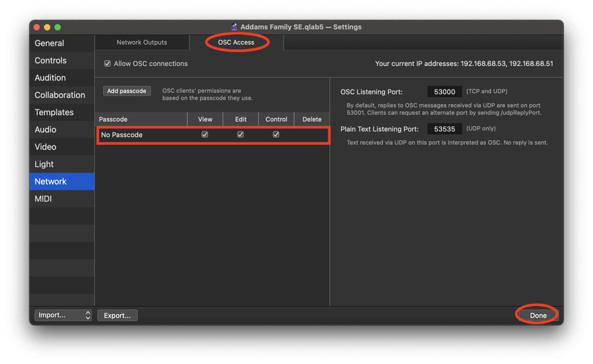Open General settings in sidebar

click(x=61, y=43)
